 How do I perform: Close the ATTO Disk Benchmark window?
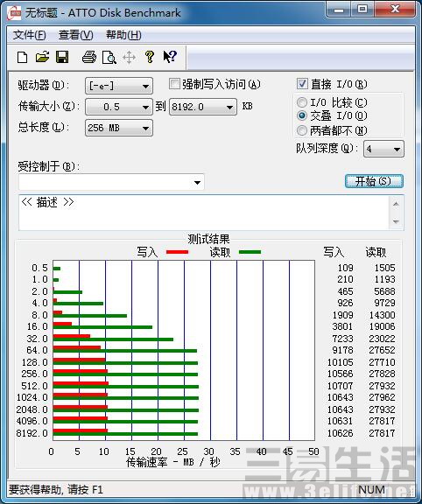click(394, 10)
